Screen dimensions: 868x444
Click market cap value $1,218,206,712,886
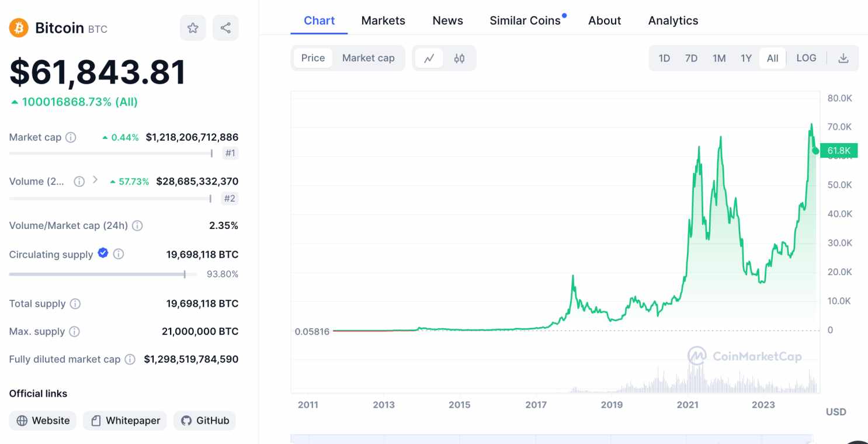pos(192,137)
